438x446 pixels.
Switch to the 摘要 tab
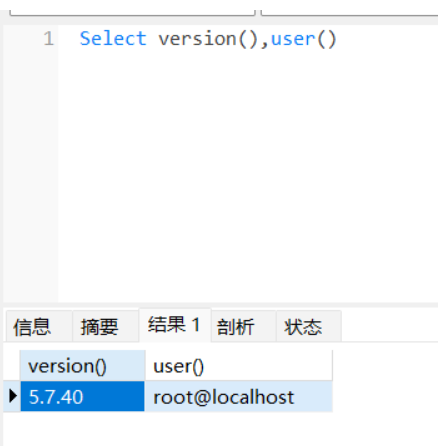105,326
